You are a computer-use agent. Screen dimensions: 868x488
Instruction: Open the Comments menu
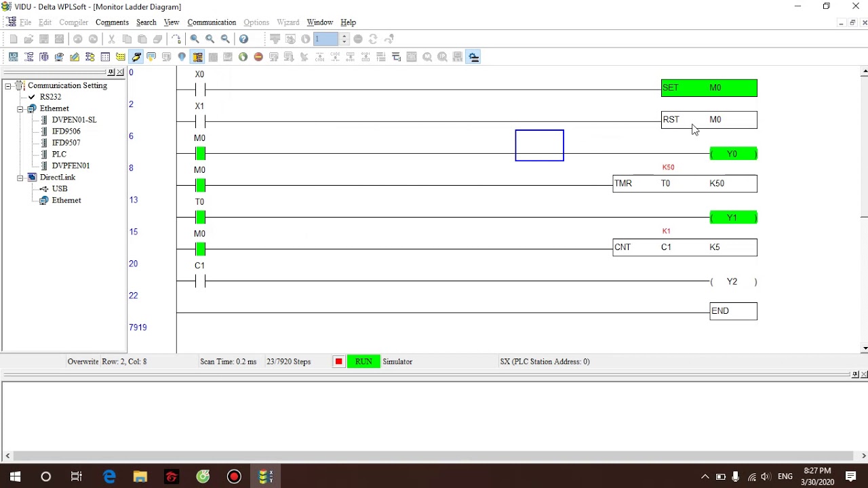click(x=112, y=22)
